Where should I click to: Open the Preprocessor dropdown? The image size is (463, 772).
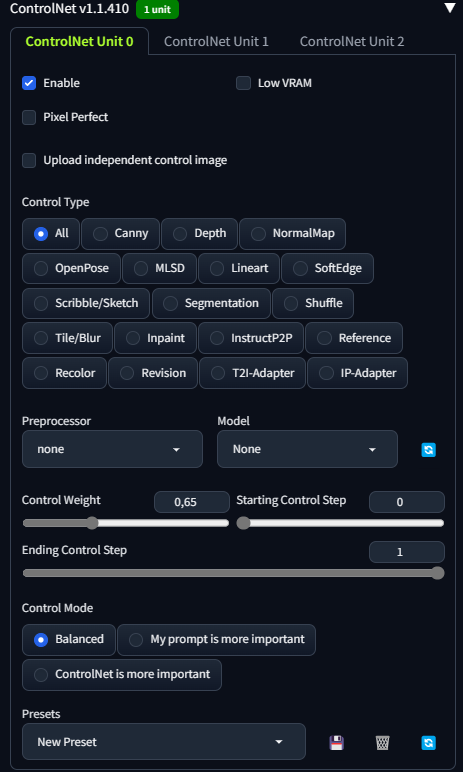pyautogui.click(x=112, y=449)
